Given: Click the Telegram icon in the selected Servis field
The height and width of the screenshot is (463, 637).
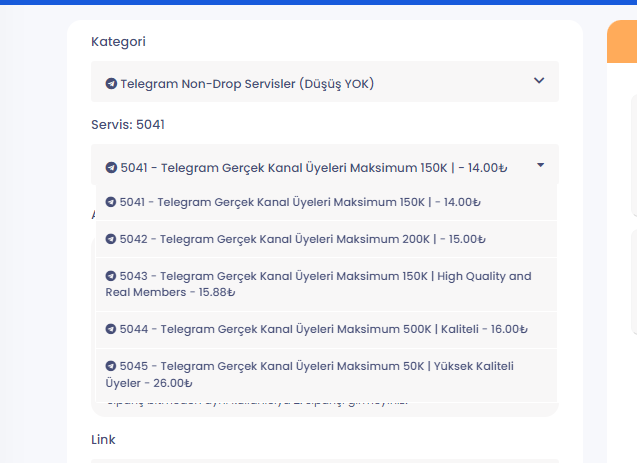Looking at the screenshot, I should pos(111,167).
